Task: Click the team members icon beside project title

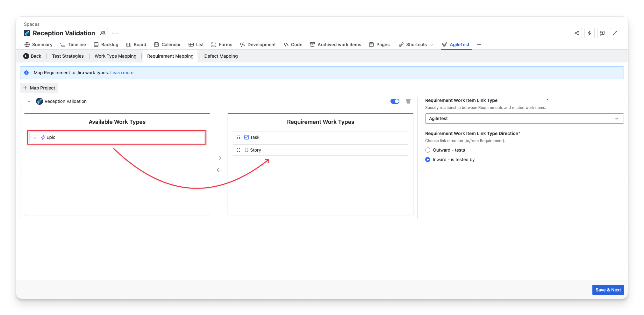Action: coord(103,33)
